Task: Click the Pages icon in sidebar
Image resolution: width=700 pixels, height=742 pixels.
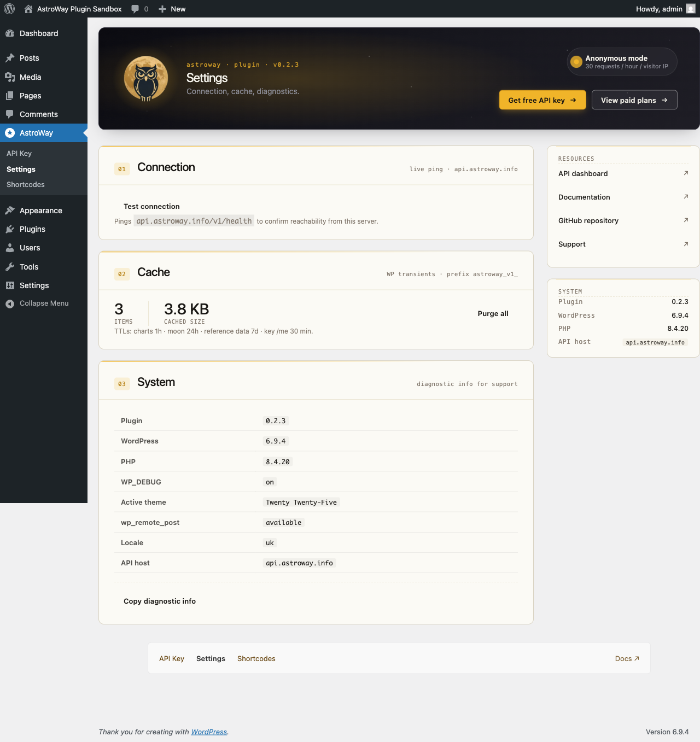Action: [x=10, y=96]
